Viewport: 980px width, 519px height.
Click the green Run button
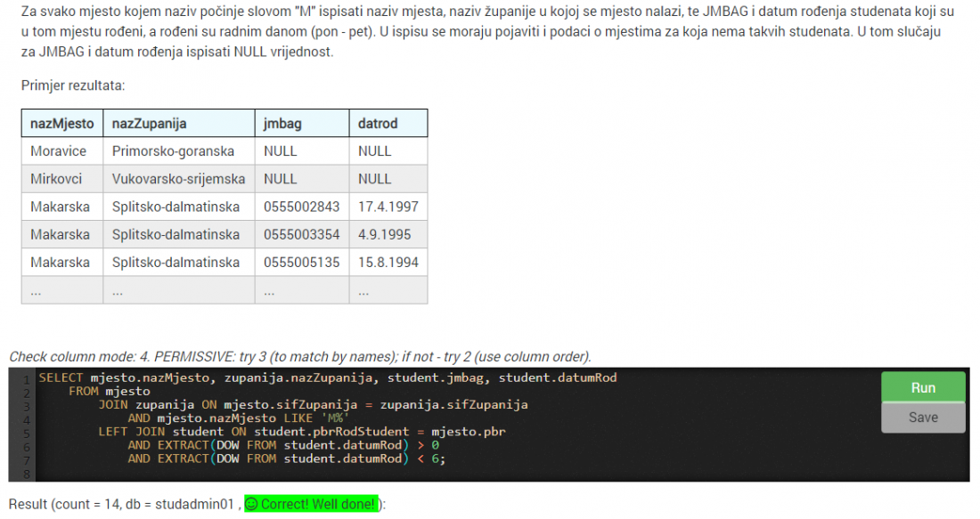[x=923, y=387]
